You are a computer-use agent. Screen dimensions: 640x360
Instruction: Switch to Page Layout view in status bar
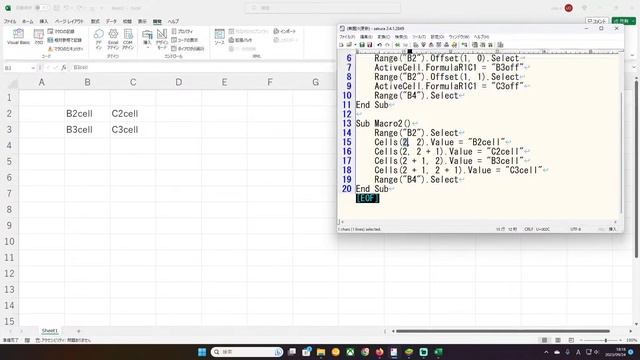pos(558,340)
